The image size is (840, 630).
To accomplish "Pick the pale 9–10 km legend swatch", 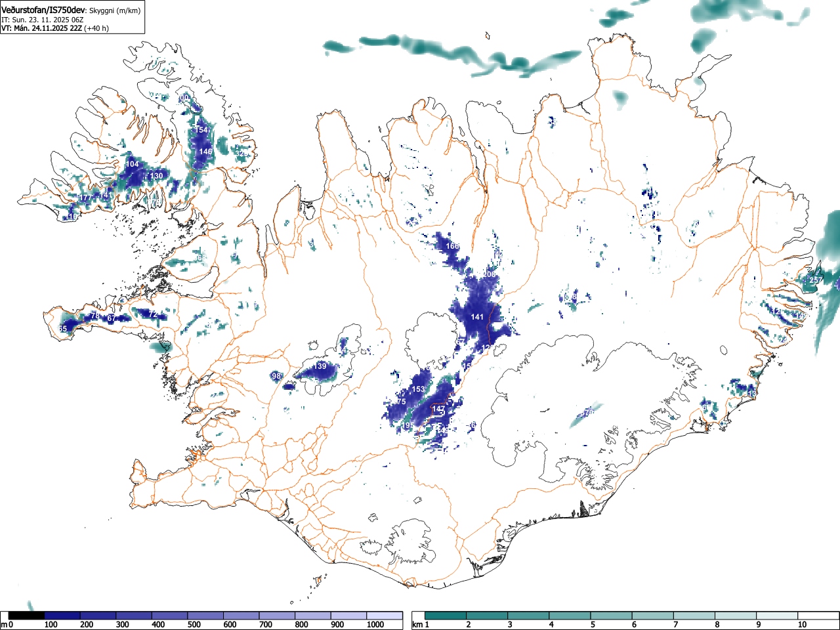I will coord(778,616).
